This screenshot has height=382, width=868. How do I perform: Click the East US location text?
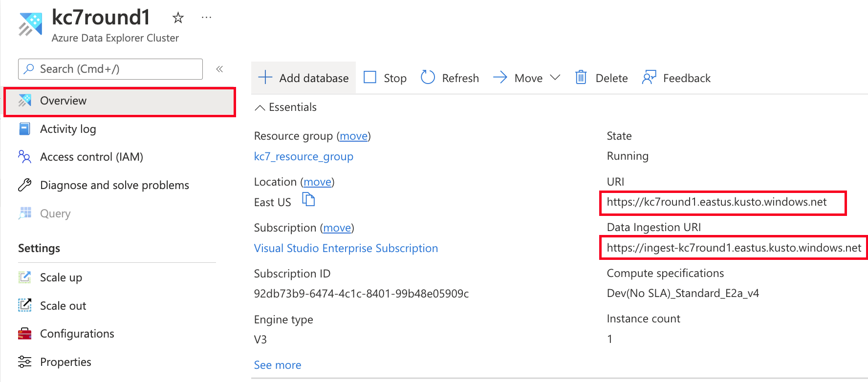[x=272, y=202]
